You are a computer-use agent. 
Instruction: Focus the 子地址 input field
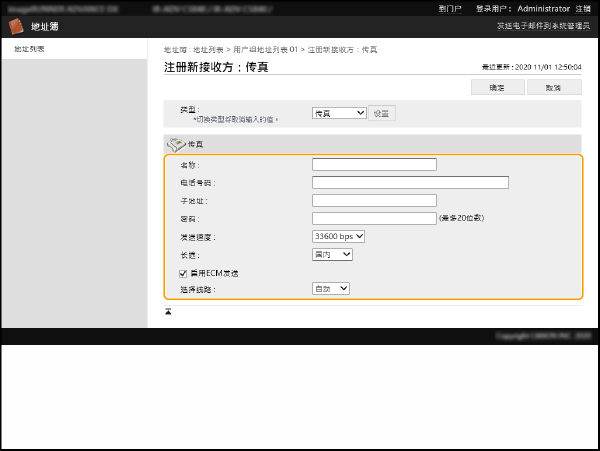pyautogui.click(x=374, y=200)
